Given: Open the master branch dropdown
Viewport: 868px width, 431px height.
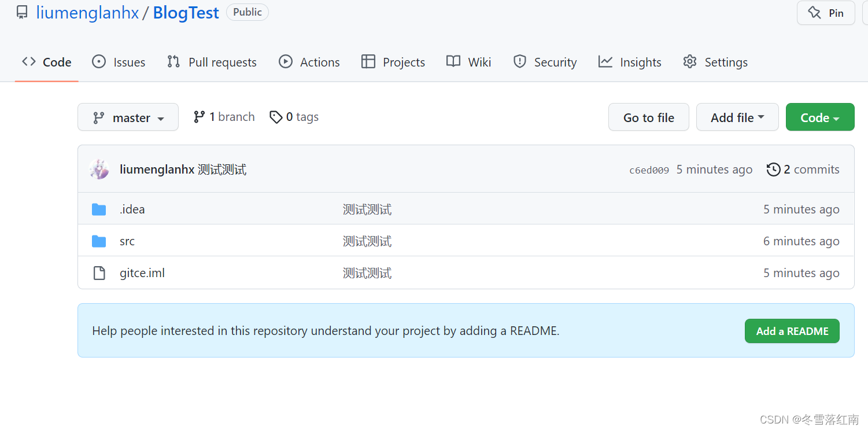Looking at the screenshot, I should pyautogui.click(x=128, y=117).
